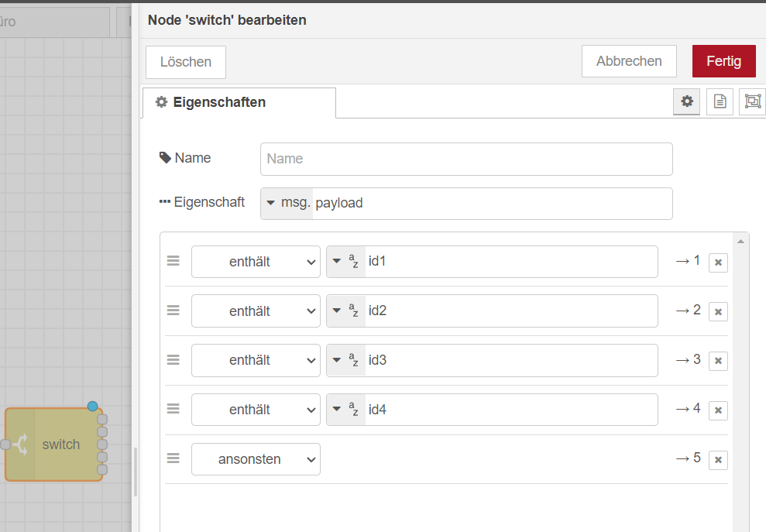
Task: Open 'enthält' operator dropdown for id2 rule
Action: click(256, 311)
